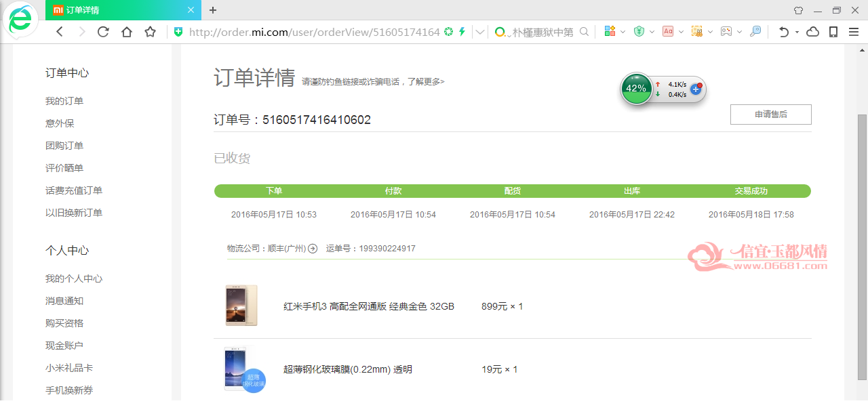This screenshot has width=868, height=416.
Task: Click the green lightning speed-mode icon
Action: coord(462,32)
